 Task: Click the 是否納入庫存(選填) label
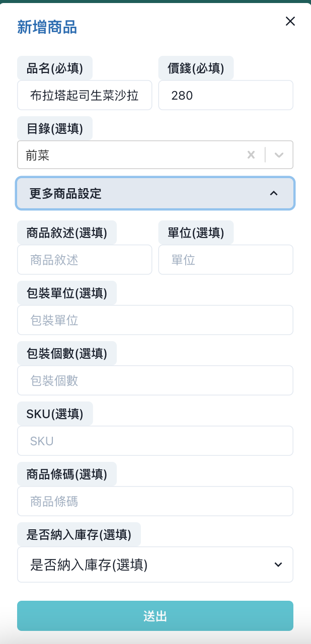[x=79, y=534]
